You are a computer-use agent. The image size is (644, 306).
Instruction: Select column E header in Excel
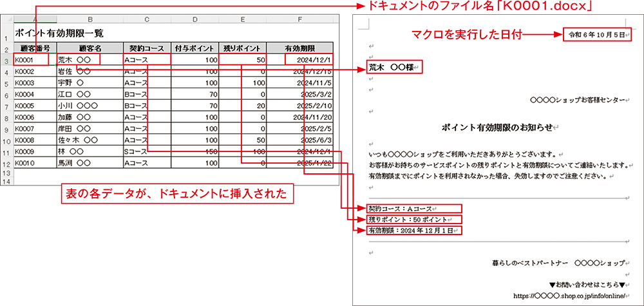point(243,19)
